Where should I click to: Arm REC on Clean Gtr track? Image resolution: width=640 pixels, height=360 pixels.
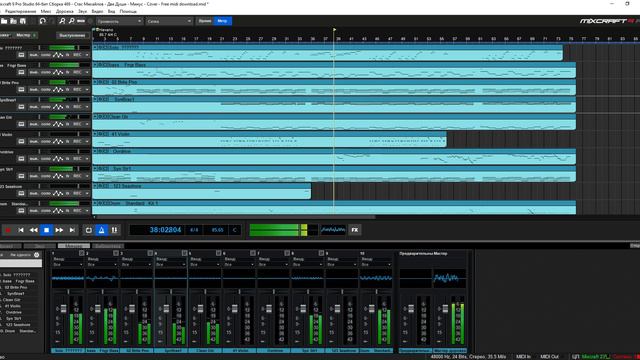[77, 124]
